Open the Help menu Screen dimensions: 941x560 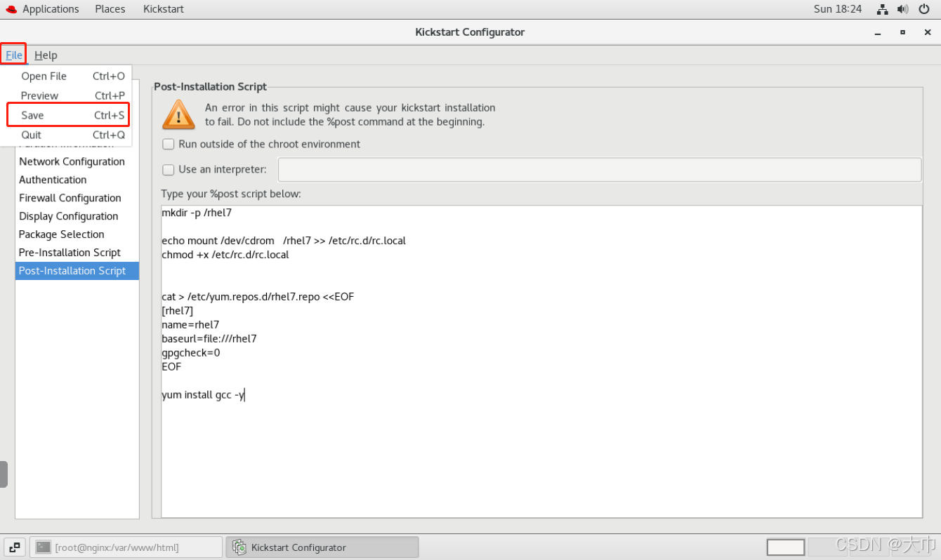(46, 55)
